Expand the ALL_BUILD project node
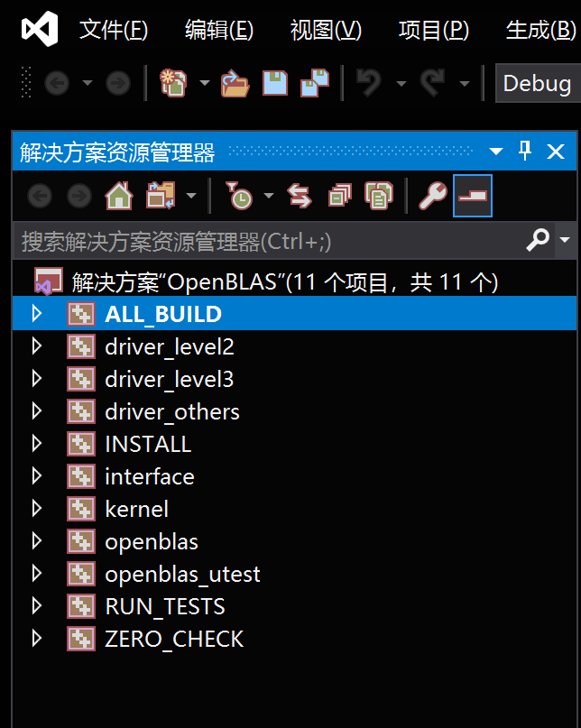Viewport: 581px width, 728px height. [37, 314]
